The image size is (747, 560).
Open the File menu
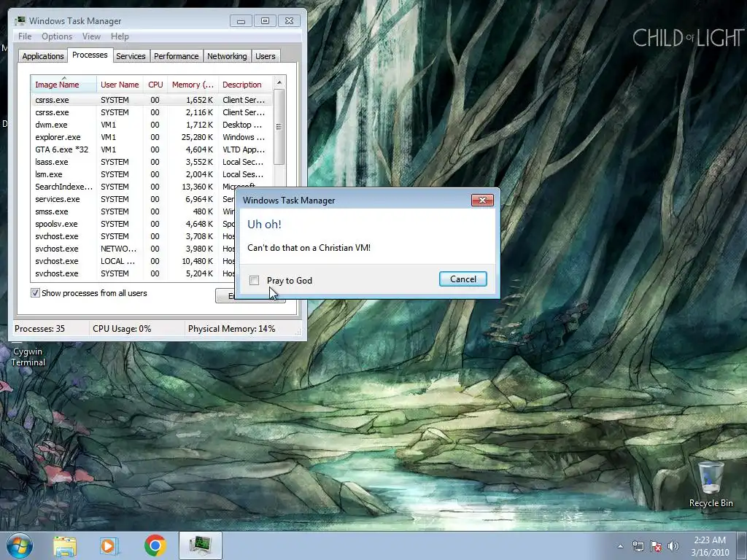point(25,36)
